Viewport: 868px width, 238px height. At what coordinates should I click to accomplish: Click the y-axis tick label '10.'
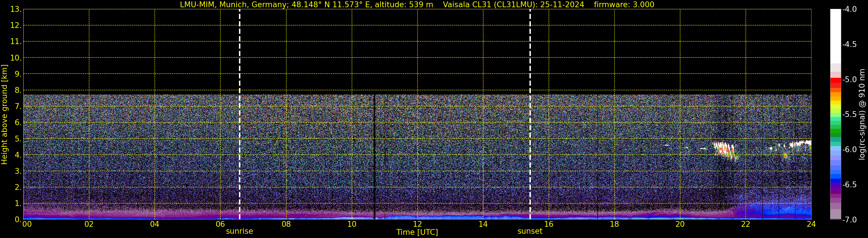16,58
